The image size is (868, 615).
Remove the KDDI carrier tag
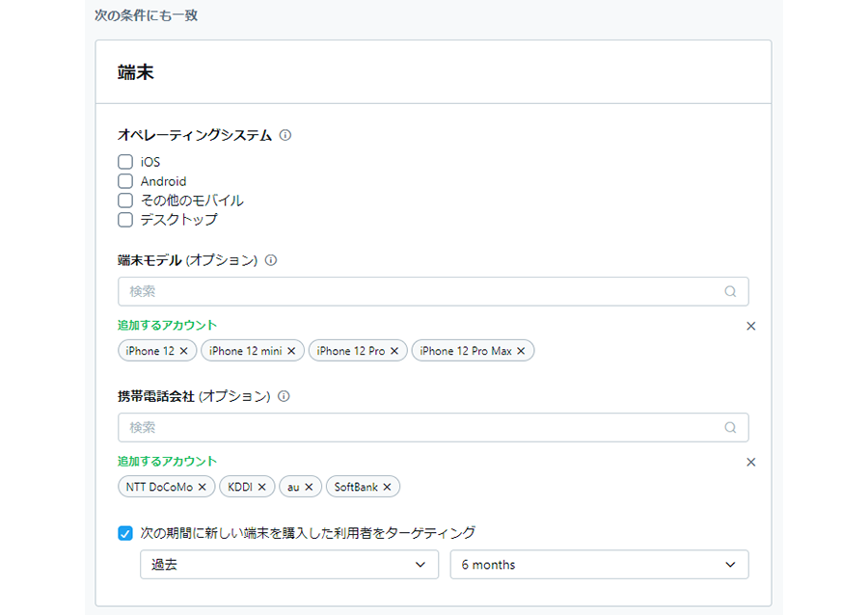[261, 487]
